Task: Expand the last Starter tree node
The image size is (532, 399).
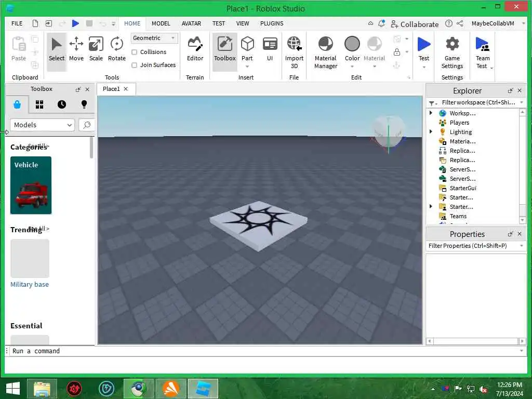Action: click(431, 206)
